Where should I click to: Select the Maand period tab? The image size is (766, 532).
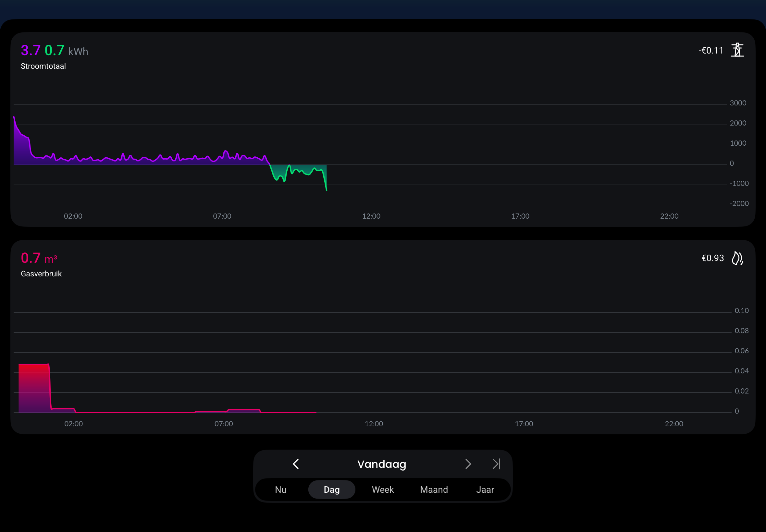tap(434, 489)
